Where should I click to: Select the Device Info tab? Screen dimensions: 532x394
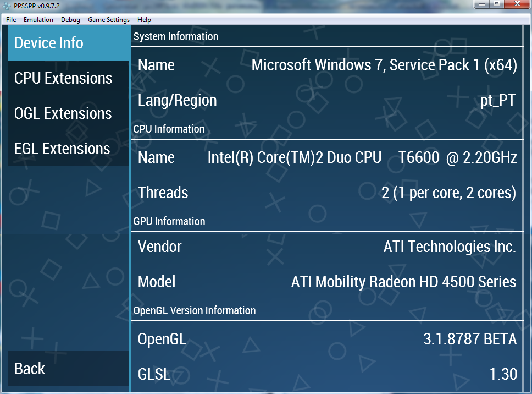(69, 43)
